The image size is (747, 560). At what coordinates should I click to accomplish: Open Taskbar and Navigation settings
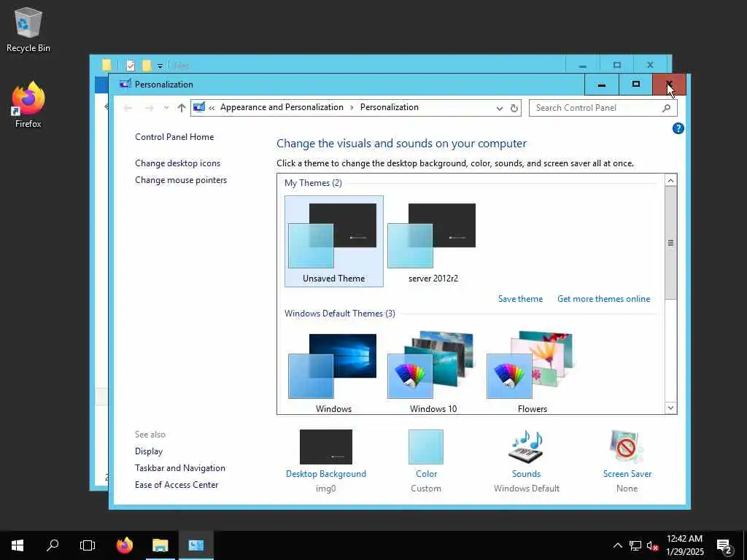click(x=180, y=467)
